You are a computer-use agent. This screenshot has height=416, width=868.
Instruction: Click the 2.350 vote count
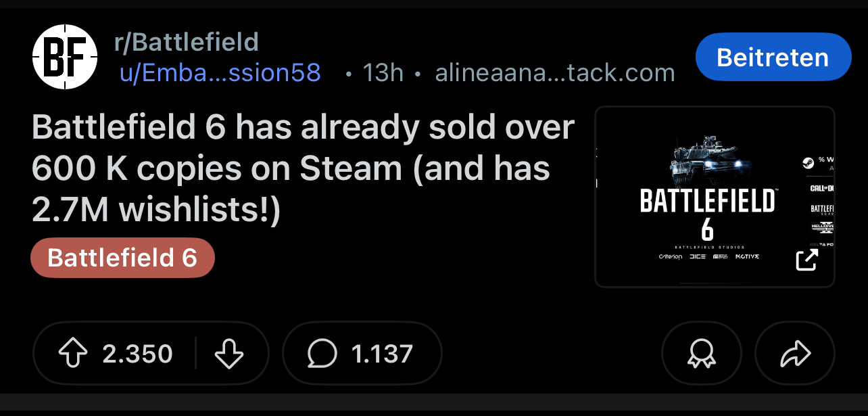point(137,354)
